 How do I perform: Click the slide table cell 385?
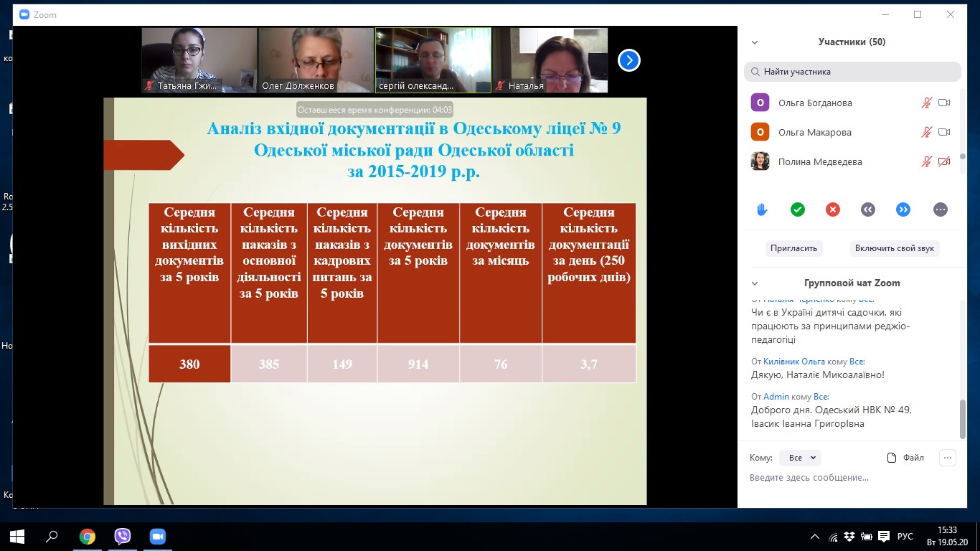coord(269,364)
